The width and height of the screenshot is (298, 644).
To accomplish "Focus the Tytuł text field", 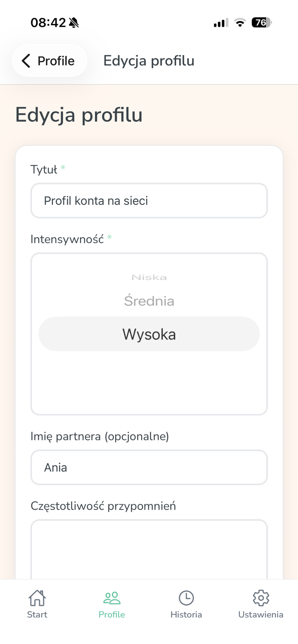I will pos(149,201).
